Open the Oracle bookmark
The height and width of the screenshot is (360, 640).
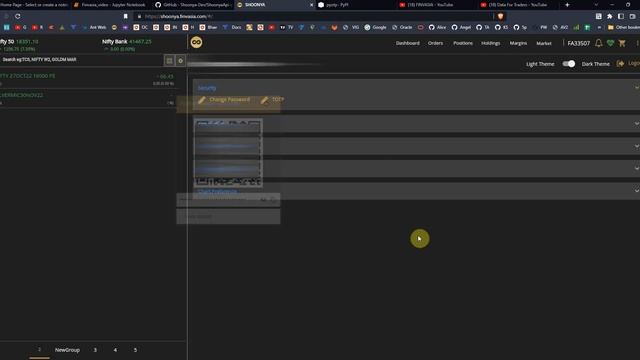coord(402,27)
